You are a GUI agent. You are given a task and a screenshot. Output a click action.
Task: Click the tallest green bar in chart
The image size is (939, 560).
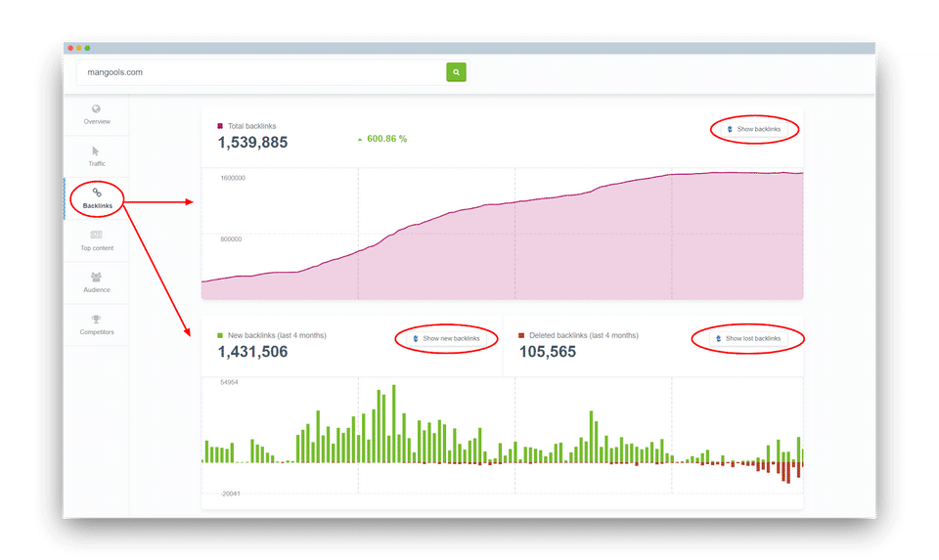pos(393,423)
